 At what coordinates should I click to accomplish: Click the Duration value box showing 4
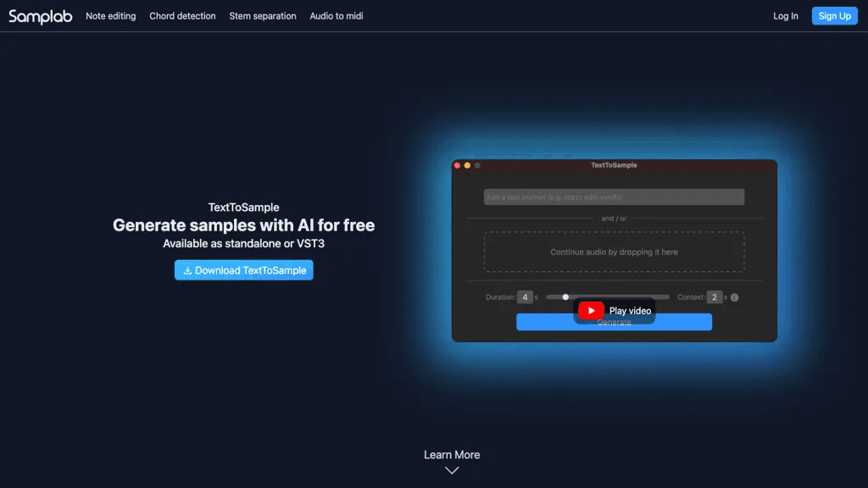(524, 297)
